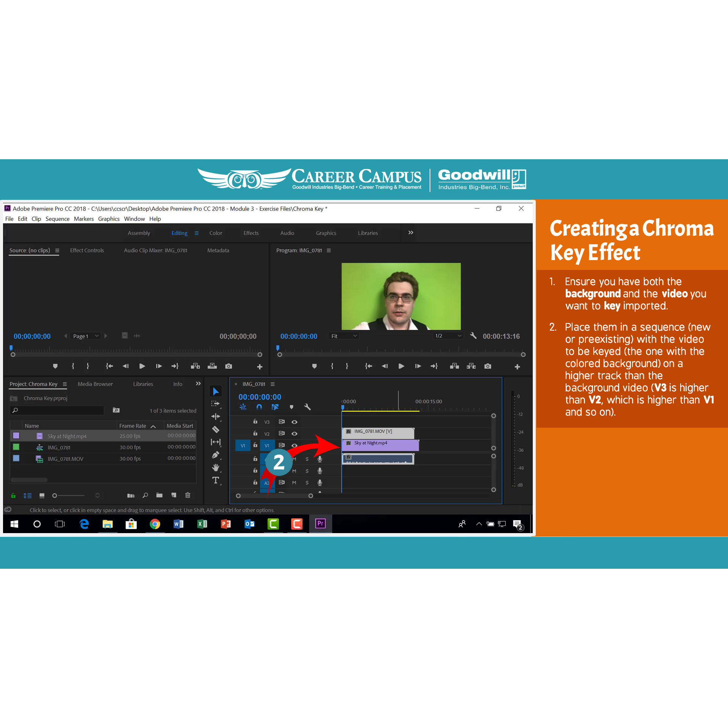Open the Fit zoom level dropdown
Viewport: 728px width, 728px height.
(344, 336)
